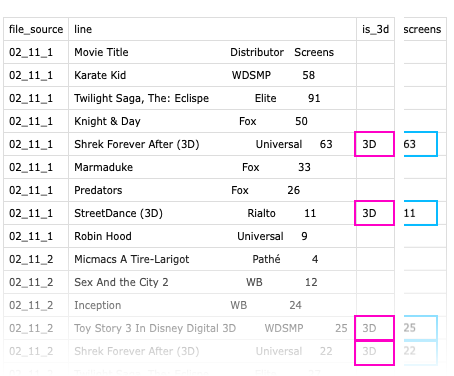The height and width of the screenshot is (376, 454).
Task: Select the Marmaduke line cell
Action: tap(212, 167)
